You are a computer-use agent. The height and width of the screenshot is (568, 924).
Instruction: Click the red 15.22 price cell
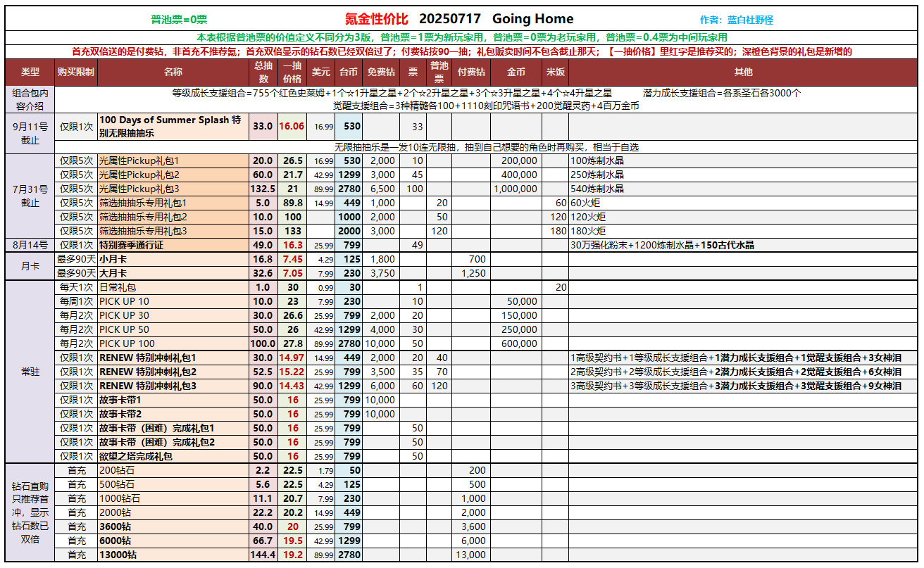[292, 372]
